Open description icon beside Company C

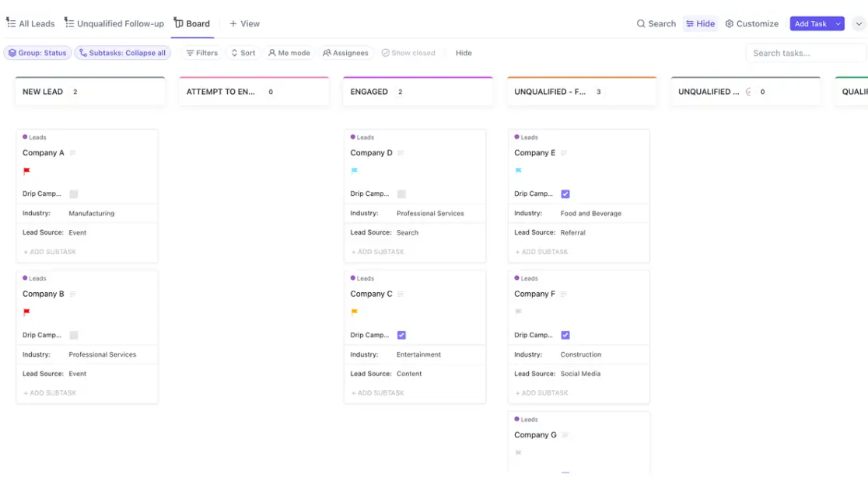[401, 294]
